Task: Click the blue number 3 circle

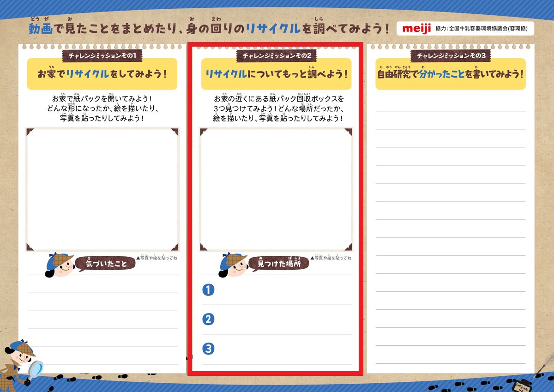Action: (x=208, y=349)
